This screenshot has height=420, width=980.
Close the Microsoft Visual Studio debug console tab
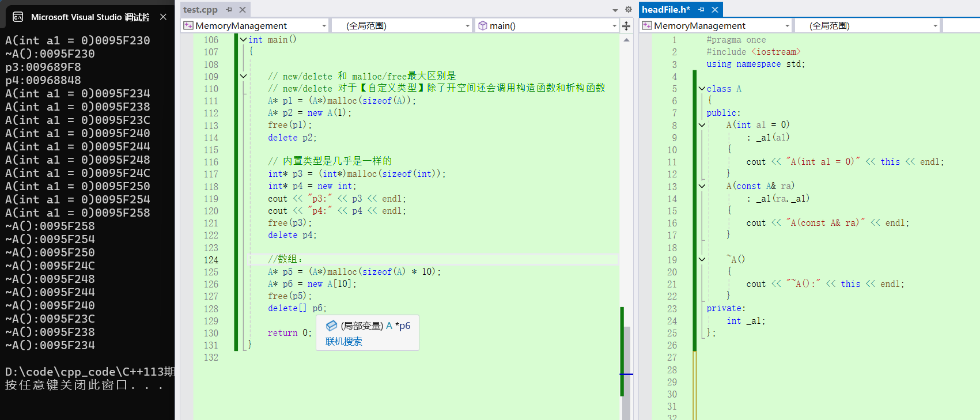pos(164,17)
